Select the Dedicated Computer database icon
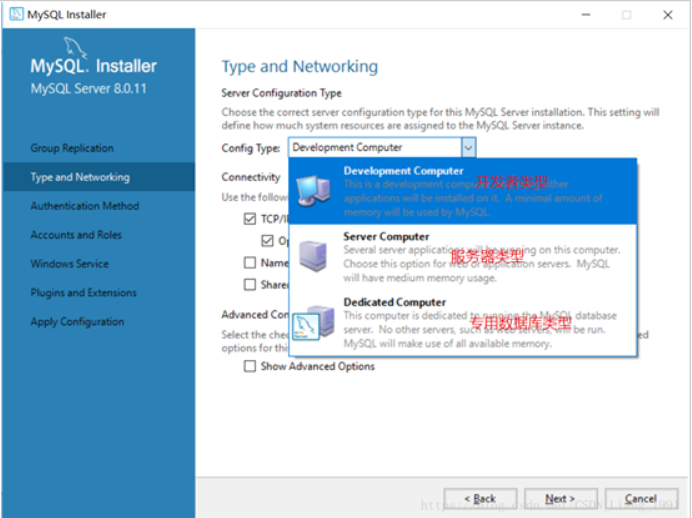Screen dimensions: 692x518 [x=313, y=323]
